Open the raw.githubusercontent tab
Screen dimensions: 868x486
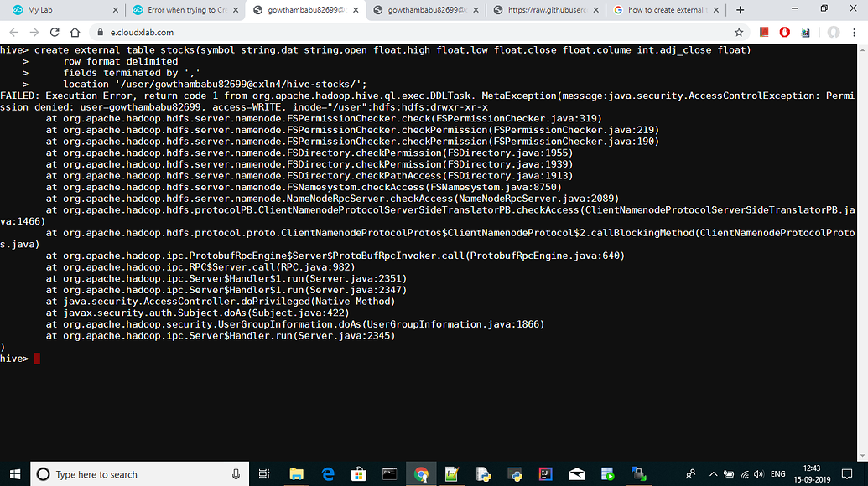541,11
